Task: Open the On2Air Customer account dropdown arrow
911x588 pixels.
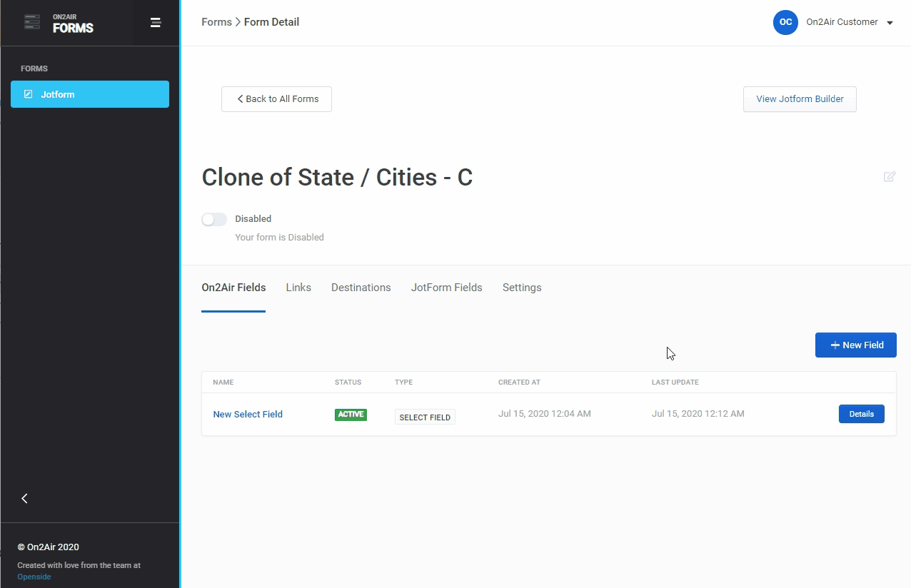Action: 890,23
